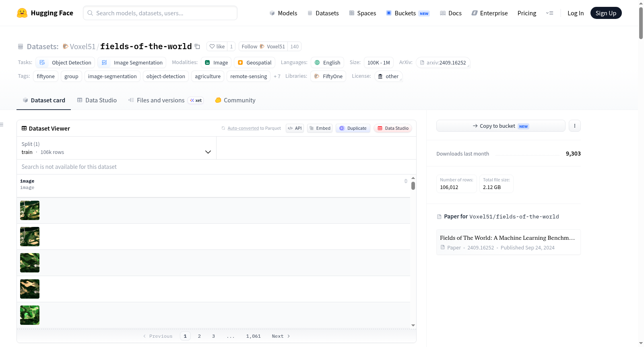The width and height of the screenshot is (644, 347).
Task: Click the Log In link
Action: click(x=576, y=13)
